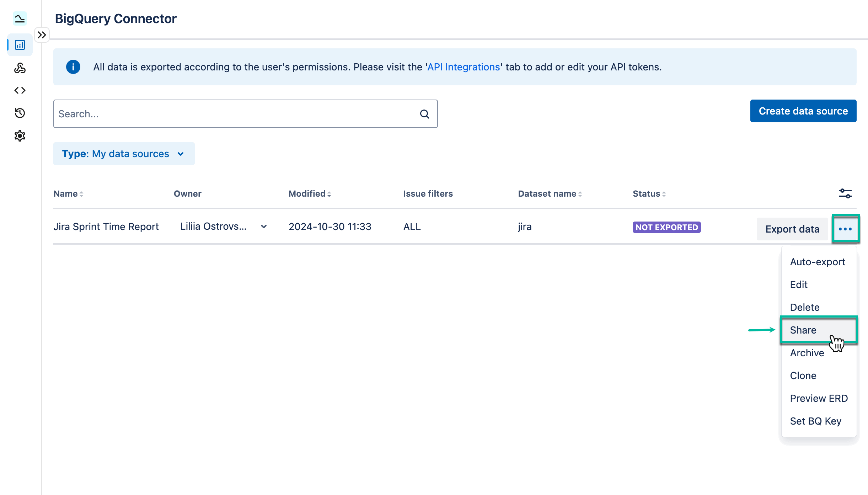Viewport: 868px width, 495px height.
Task: Open the export history icon
Action: pyautogui.click(x=20, y=113)
